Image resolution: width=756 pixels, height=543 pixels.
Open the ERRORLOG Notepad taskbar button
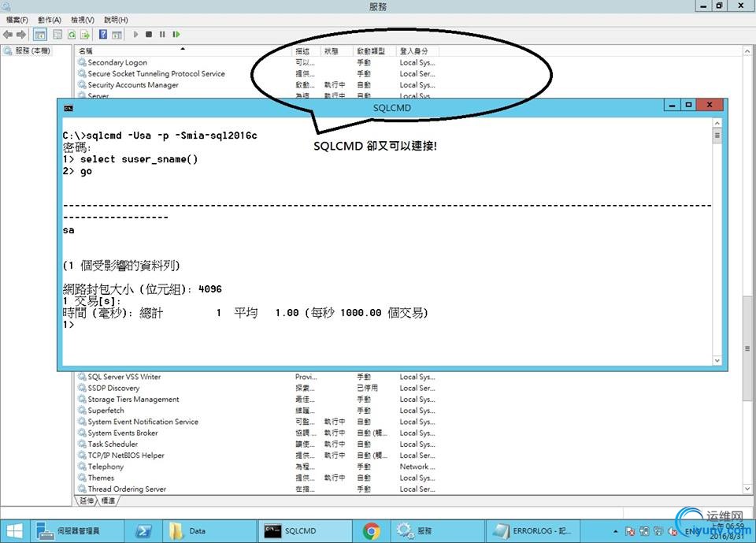(x=532, y=531)
